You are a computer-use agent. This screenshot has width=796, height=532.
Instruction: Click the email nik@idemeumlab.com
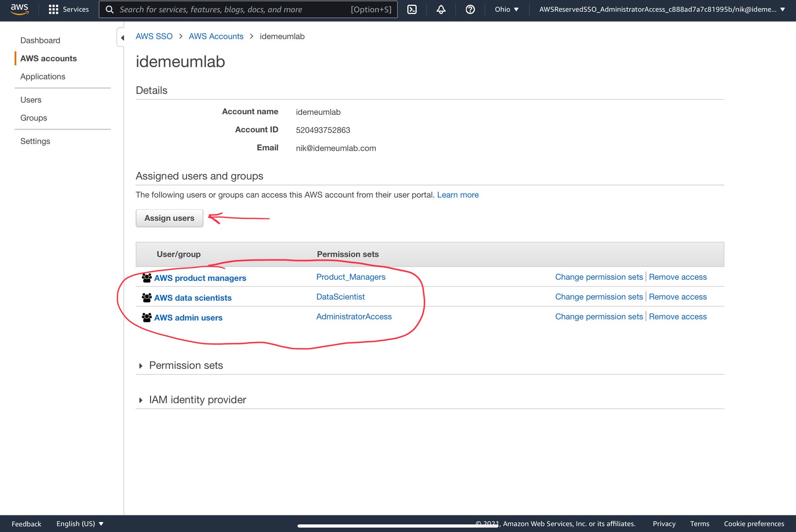[336, 148]
